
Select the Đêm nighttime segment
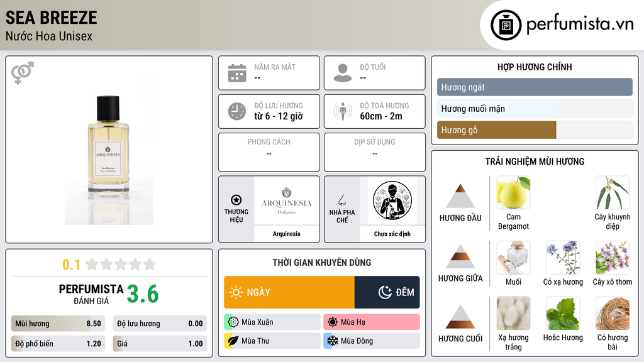(x=387, y=292)
